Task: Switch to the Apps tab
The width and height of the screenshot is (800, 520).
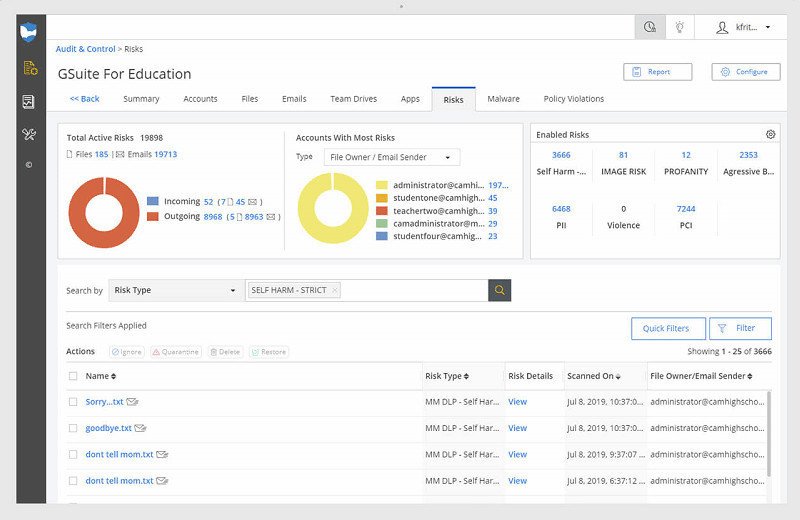Action: coord(410,99)
